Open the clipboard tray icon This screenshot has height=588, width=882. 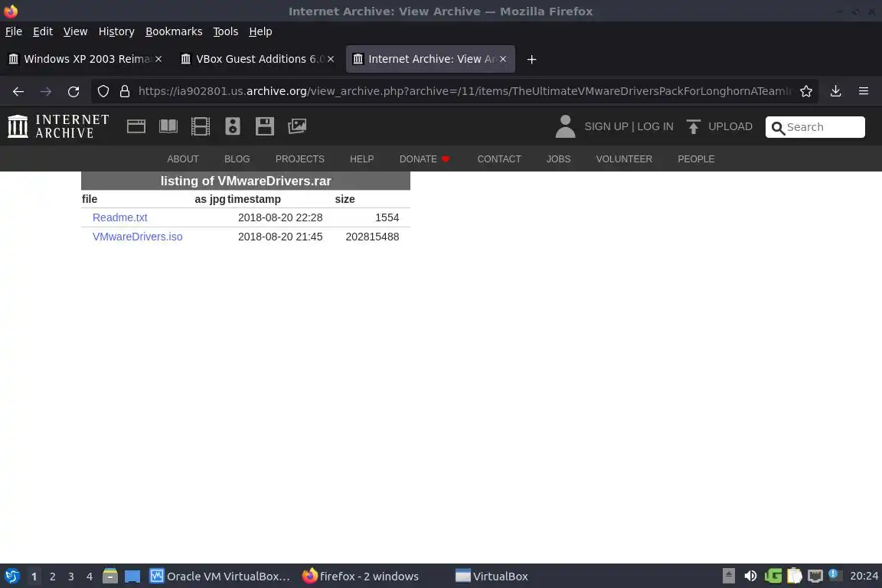[794, 577]
